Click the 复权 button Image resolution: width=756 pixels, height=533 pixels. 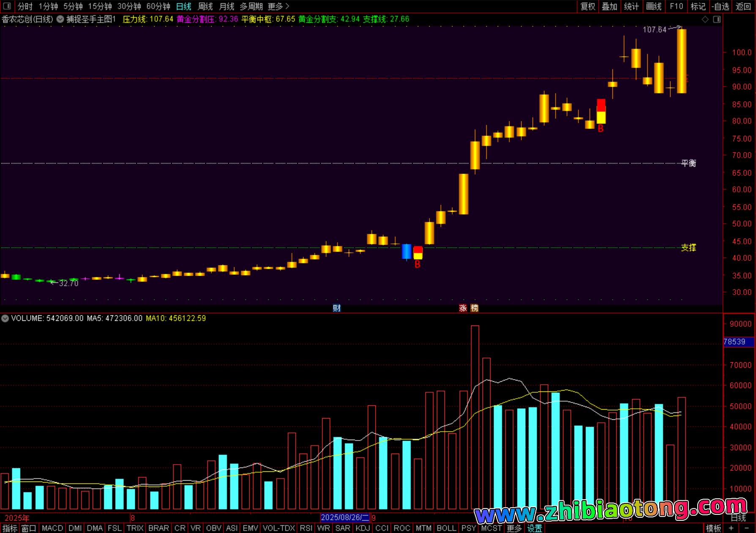[588, 6]
